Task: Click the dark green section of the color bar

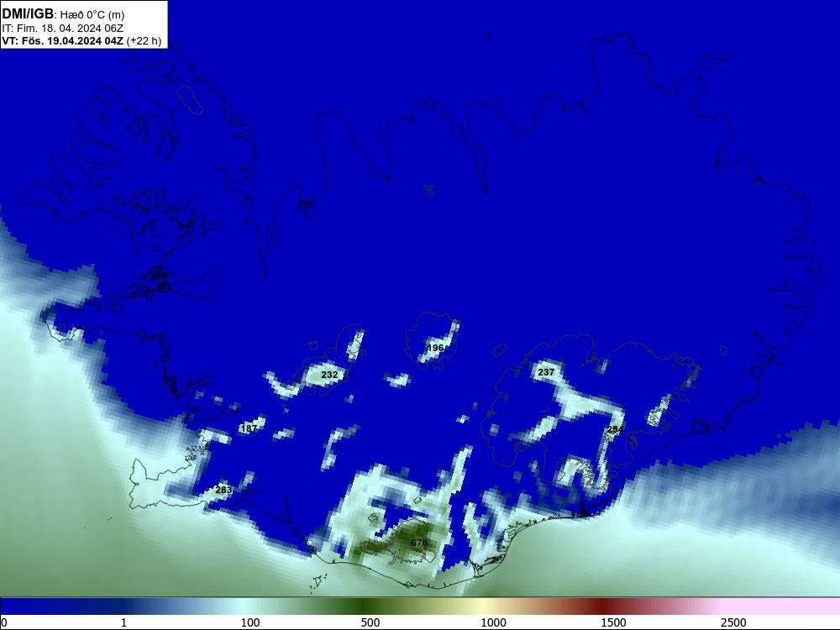Action: (365, 606)
